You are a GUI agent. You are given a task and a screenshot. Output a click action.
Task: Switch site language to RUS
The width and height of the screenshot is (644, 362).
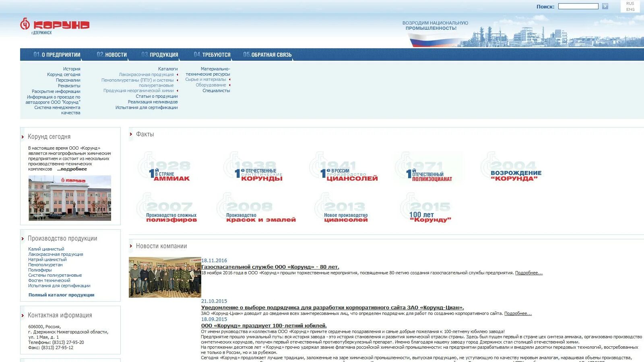[x=630, y=4]
